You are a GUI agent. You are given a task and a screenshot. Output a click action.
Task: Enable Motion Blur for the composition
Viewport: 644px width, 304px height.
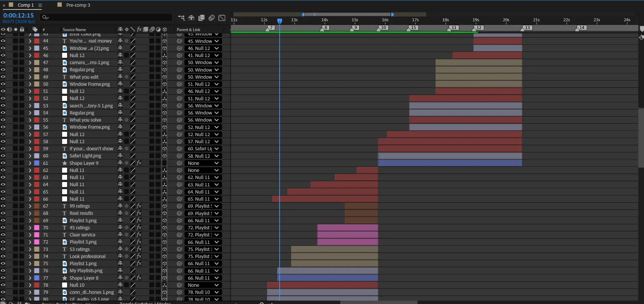(x=212, y=18)
